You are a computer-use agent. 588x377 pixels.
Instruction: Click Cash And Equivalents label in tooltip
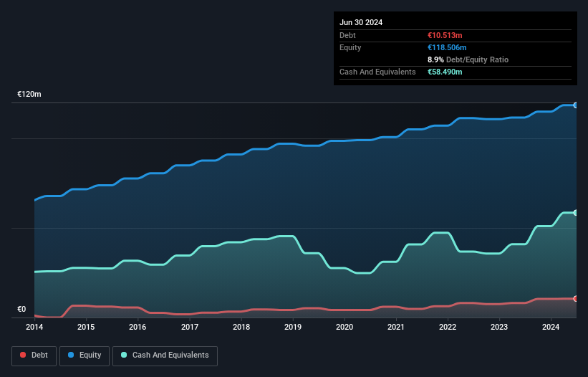tap(377, 72)
